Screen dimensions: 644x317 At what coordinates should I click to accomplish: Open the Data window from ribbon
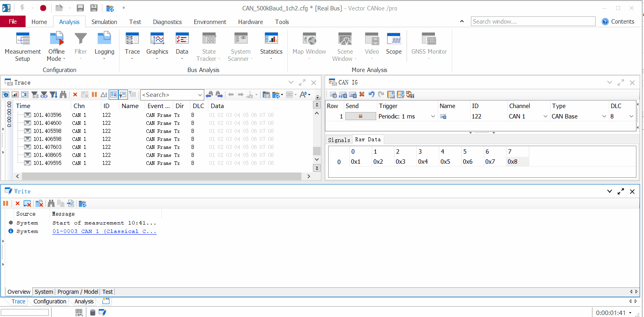click(x=182, y=46)
